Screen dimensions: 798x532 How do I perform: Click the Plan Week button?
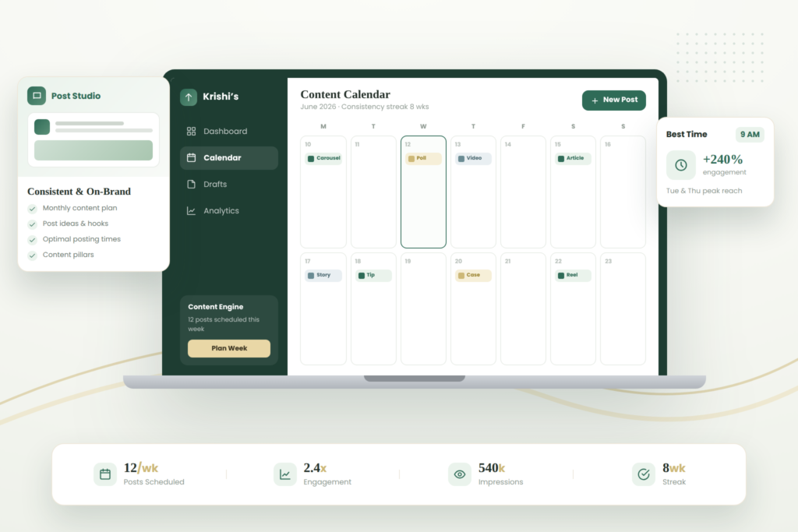(229, 348)
